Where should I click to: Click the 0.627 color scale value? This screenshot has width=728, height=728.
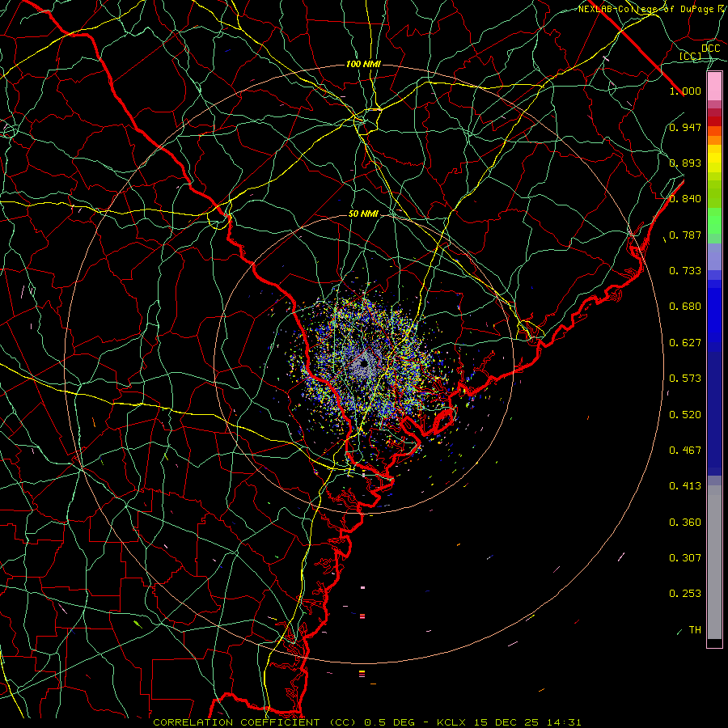coord(685,343)
